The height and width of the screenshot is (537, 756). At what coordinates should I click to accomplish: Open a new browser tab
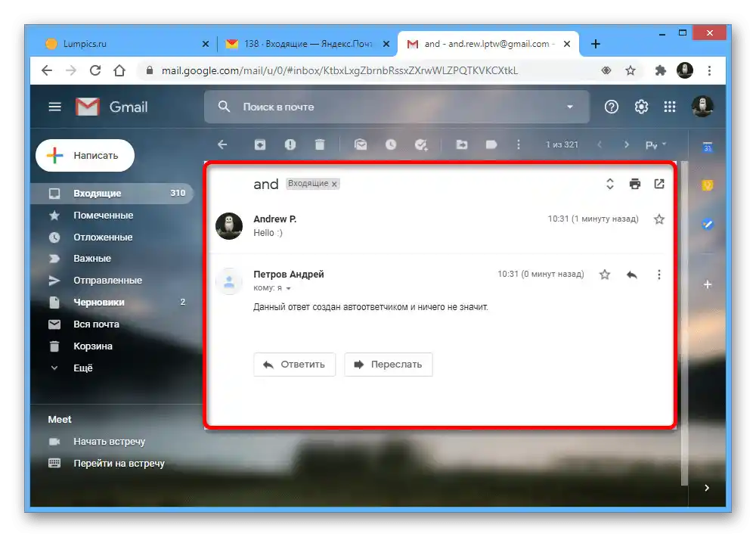596,44
